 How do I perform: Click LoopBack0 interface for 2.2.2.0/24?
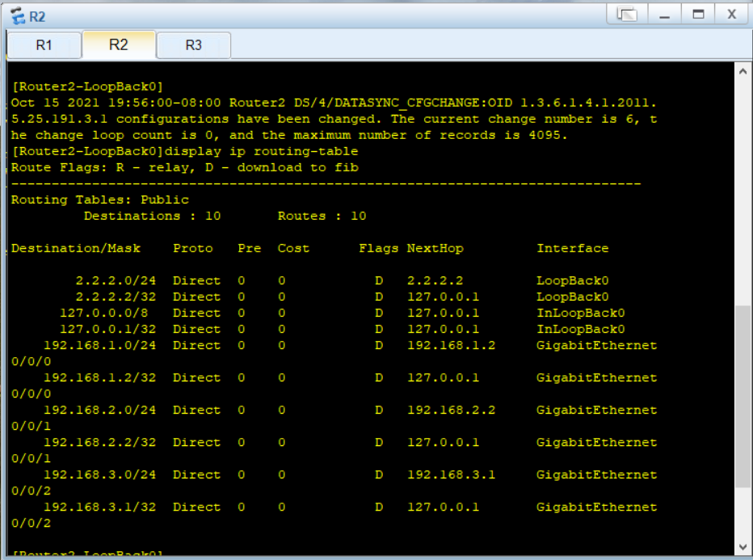573,280
